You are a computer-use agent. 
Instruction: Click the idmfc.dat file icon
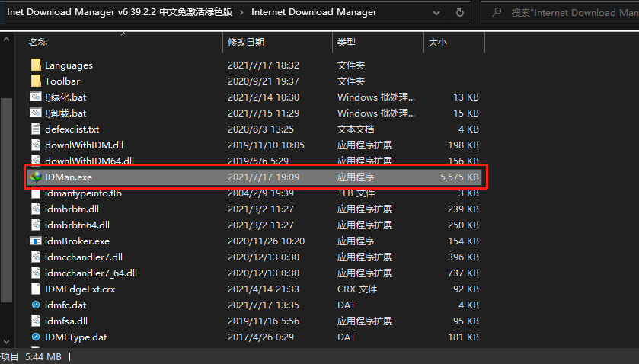(x=36, y=305)
